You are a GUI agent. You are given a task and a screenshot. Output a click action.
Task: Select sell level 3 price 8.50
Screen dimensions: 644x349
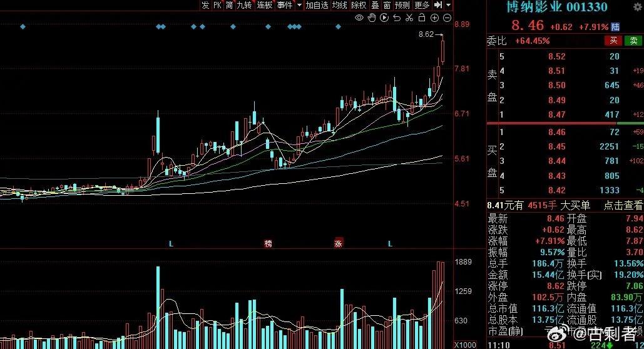point(557,85)
